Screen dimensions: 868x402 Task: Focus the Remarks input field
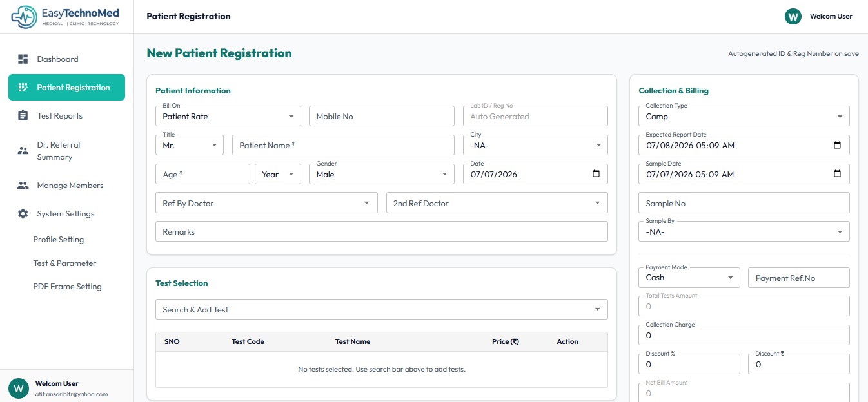382,231
